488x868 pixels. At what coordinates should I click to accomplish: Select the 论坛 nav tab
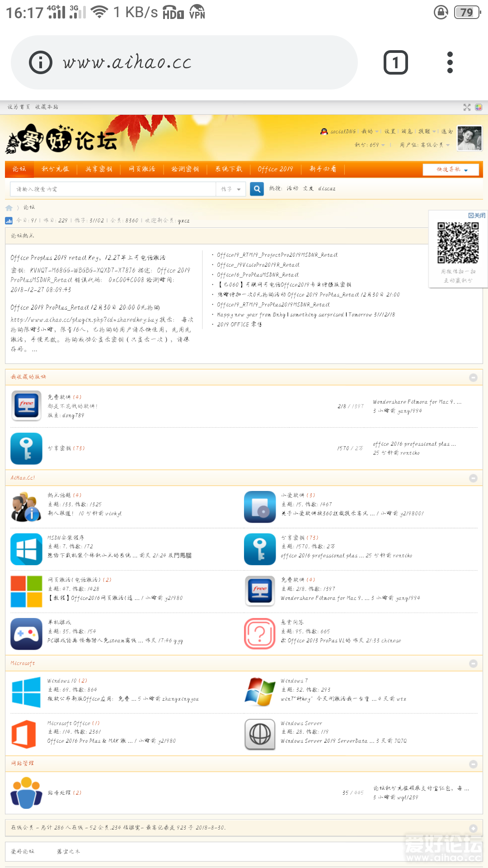pos(19,169)
